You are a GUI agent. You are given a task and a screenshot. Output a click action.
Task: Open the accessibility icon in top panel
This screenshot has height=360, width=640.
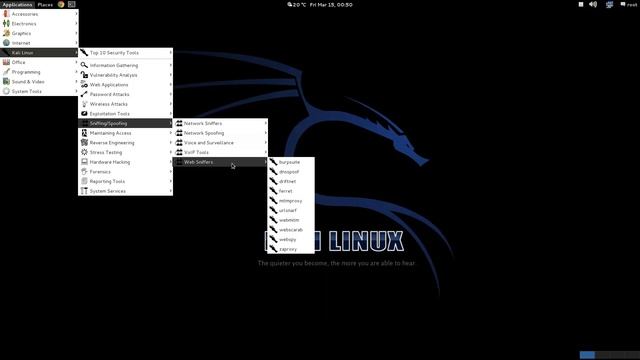pyautogui.click(x=581, y=4)
